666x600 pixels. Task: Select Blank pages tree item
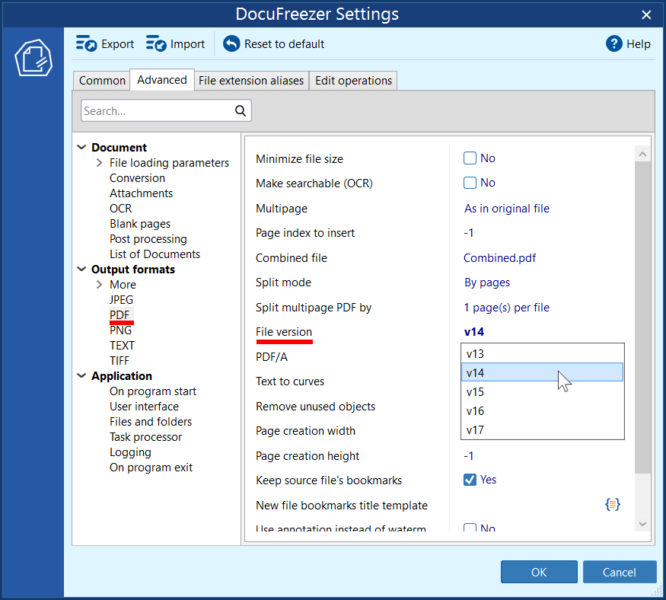coord(140,224)
